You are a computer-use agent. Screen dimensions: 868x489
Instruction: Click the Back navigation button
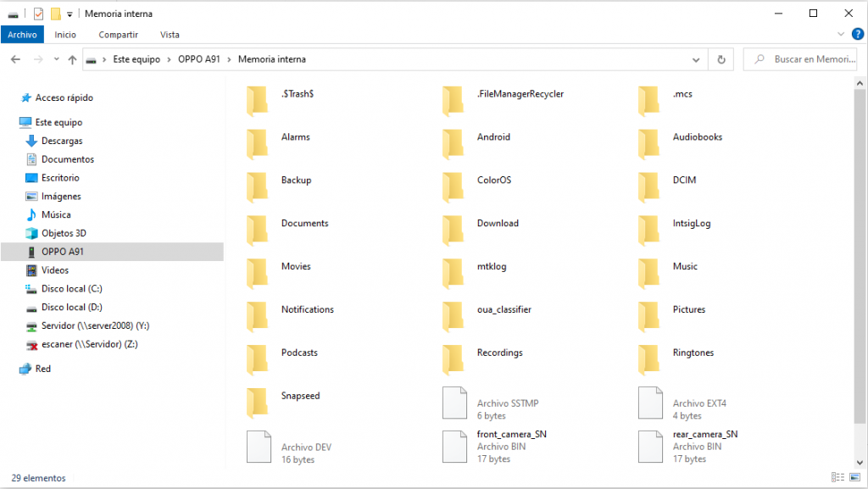click(16, 60)
